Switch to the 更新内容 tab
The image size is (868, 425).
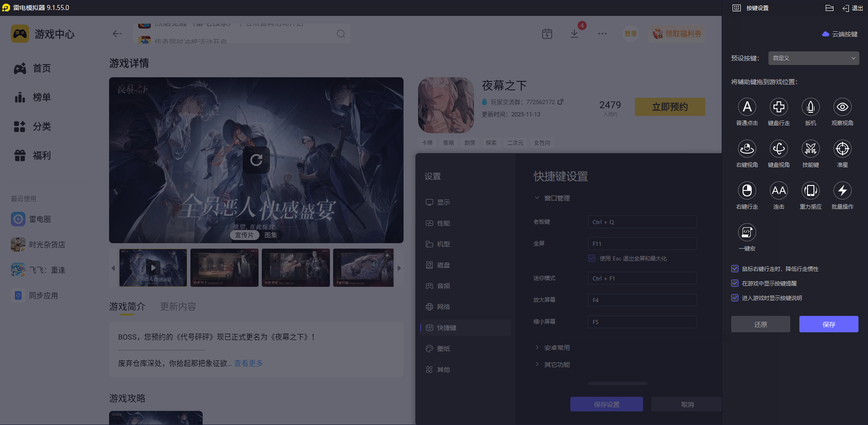coord(178,306)
